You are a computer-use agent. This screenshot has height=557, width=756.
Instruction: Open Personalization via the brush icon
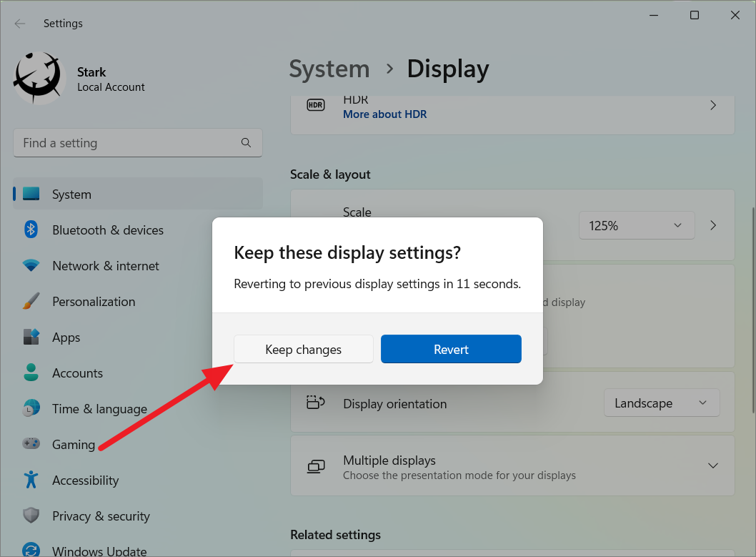click(x=31, y=301)
